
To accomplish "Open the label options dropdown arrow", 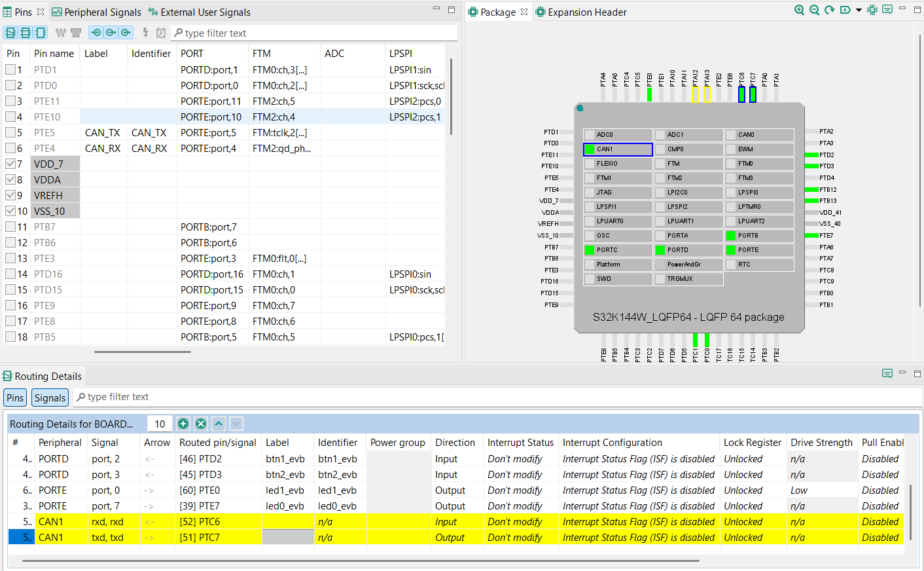I will 859,10.
